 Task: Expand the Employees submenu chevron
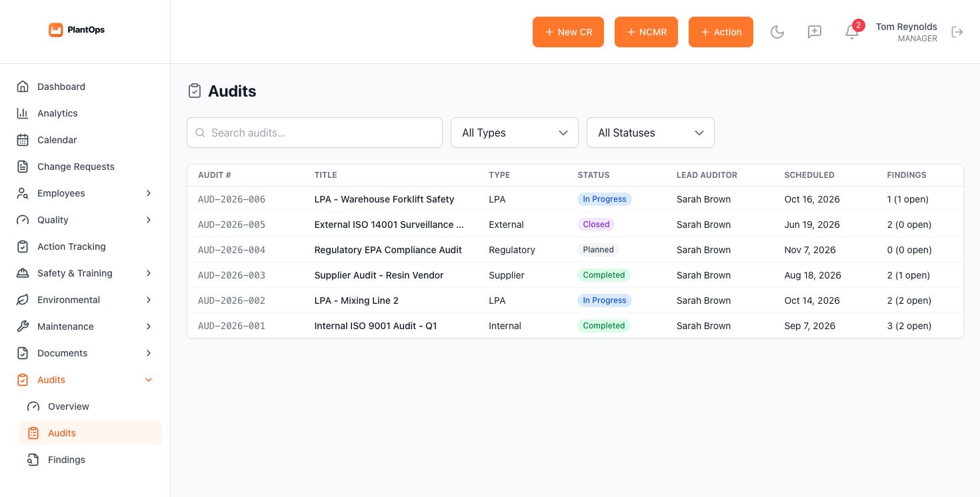coord(149,193)
